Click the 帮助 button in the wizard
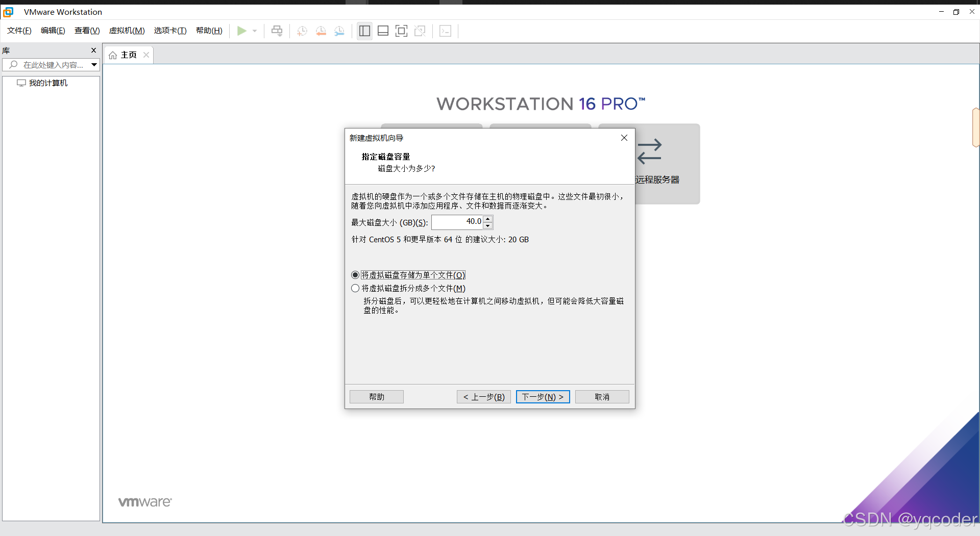Viewport: 980px width, 536px height. click(x=377, y=397)
